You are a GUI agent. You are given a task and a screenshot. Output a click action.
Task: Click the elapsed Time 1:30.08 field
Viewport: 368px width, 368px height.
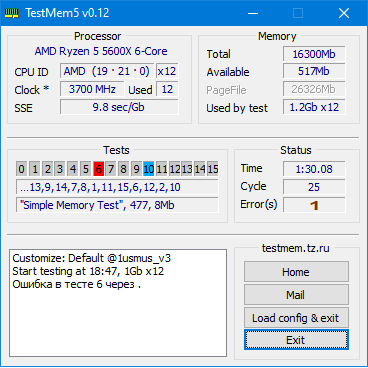(314, 169)
